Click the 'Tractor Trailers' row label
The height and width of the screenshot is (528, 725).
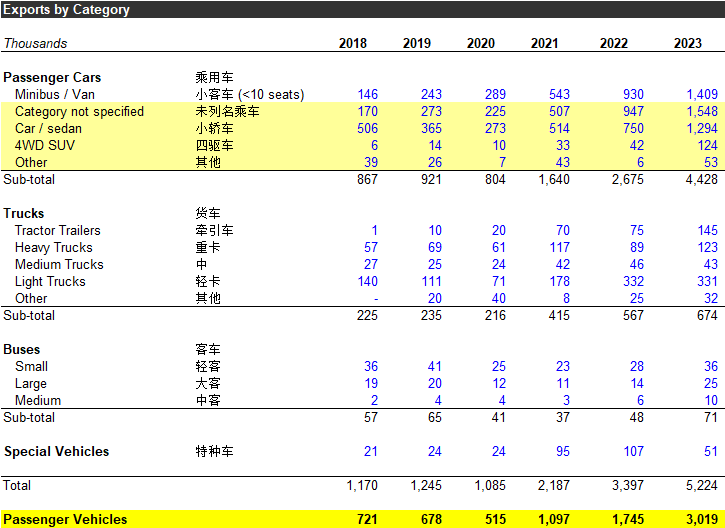click(x=57, y=230)
